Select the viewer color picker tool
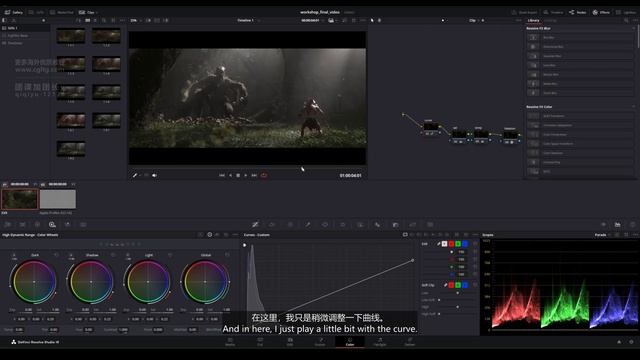The image size is (640, 360). coord(135,175)
